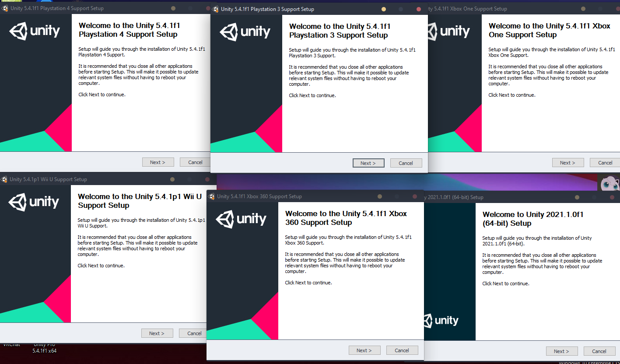Open the Jigglypuff avatar icon on the desktop

click(609, 183)
